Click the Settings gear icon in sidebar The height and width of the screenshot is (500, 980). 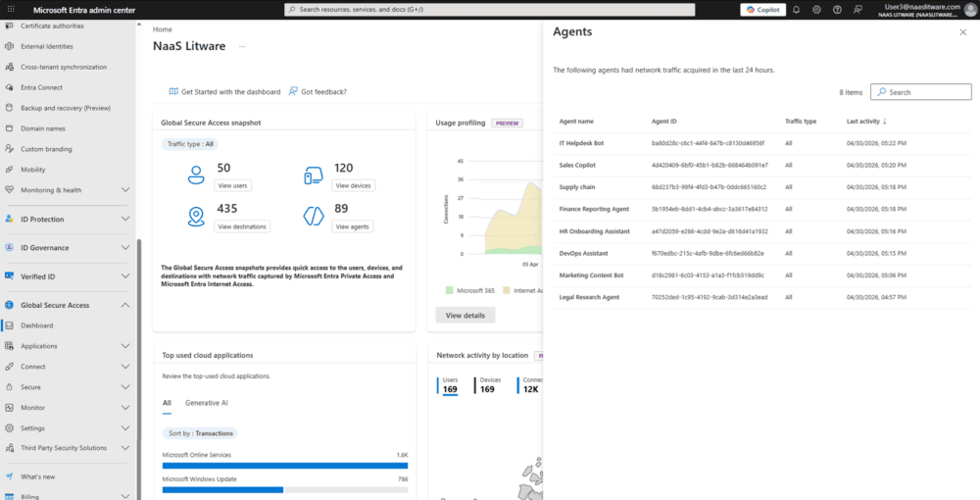coord(9,428)
